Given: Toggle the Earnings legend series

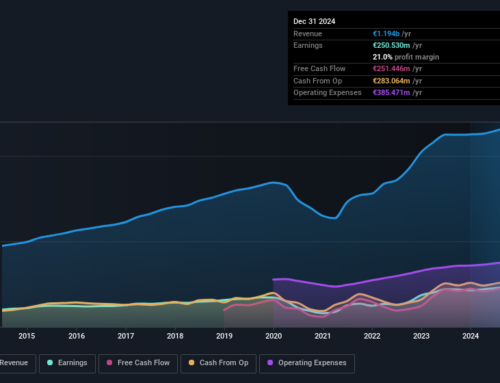Looking at the screenshot, I should tap(67, 363).
